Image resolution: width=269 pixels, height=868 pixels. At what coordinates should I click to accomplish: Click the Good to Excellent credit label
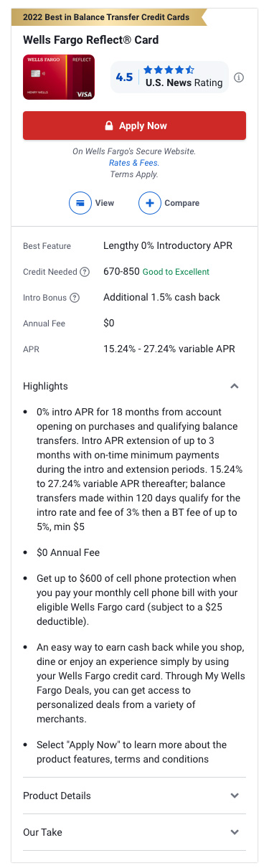click(176, 272)
